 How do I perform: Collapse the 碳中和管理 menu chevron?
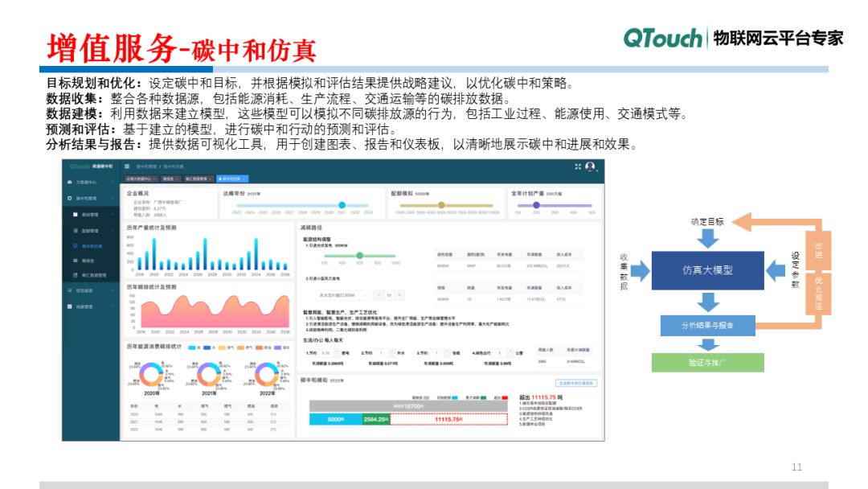(x=112, y=198)
